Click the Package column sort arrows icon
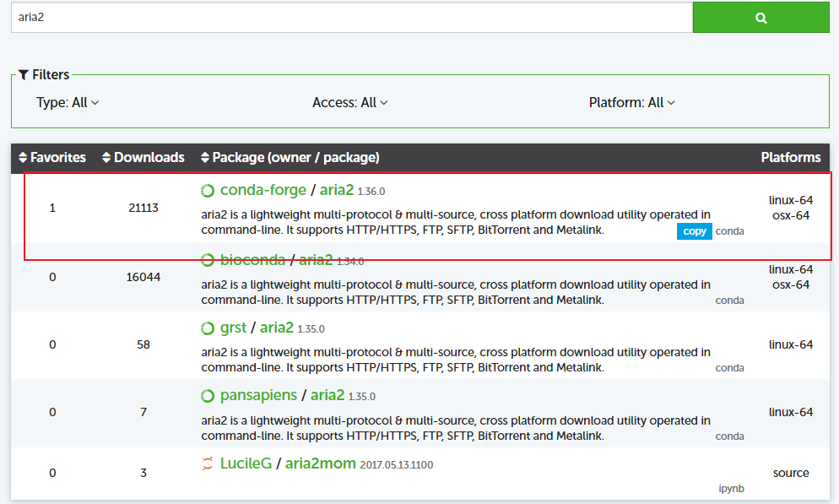Image resolution: width=839 pixels, height=504 pixels. (x=205, y=157)
